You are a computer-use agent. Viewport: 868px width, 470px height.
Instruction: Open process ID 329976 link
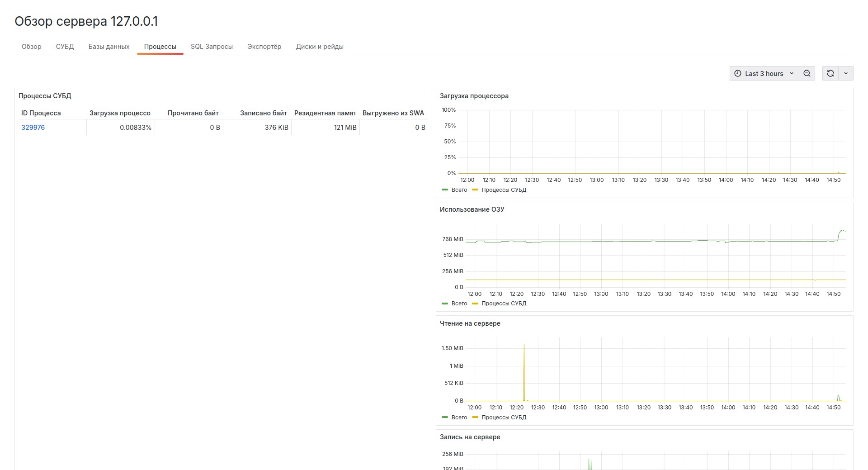(x=33, y=128)
